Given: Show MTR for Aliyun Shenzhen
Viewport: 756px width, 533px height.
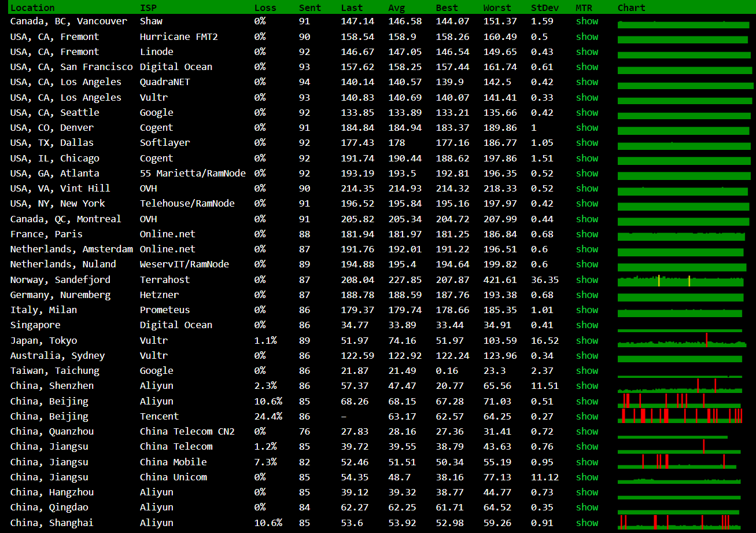Looking at the screenshot, I should pos(587,385).
